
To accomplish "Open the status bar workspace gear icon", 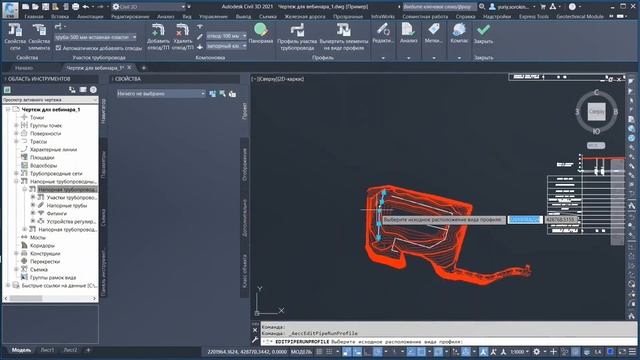I will pos(536,351).
